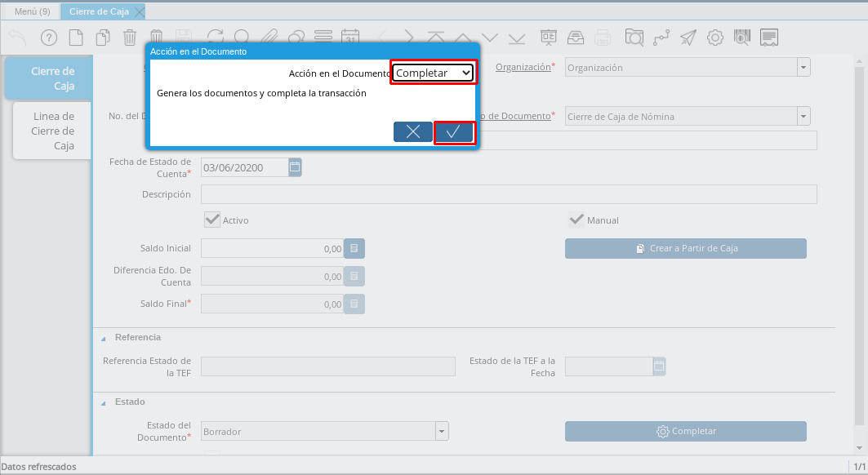Toggle the Manual checkbox
Viewport: 868px width, 475px height.
pos(576,220)
